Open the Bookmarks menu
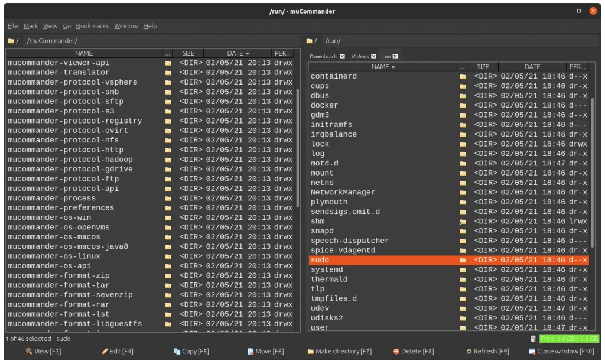The height and width of the screenshot is (364, 605). pos(92,26)
